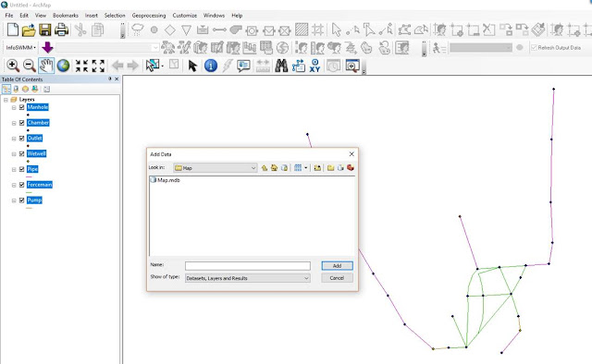Click the Forcemain green line symbol
This screenshot has height=364, width=592.
(x=29, y=192)
